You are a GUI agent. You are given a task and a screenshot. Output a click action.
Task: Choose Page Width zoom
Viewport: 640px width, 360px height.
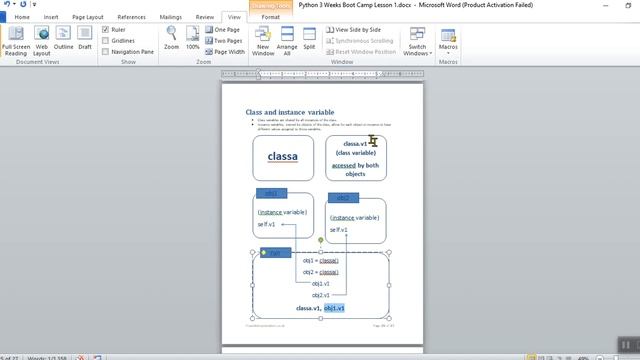225,52
